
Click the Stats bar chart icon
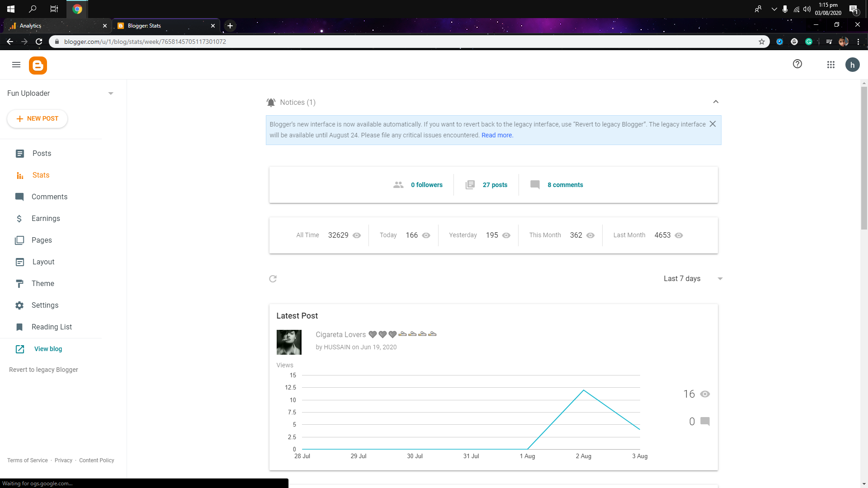click(20, 175)
